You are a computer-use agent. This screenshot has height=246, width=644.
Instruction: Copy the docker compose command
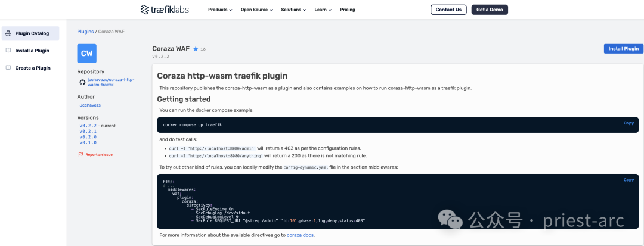point(628,123)
